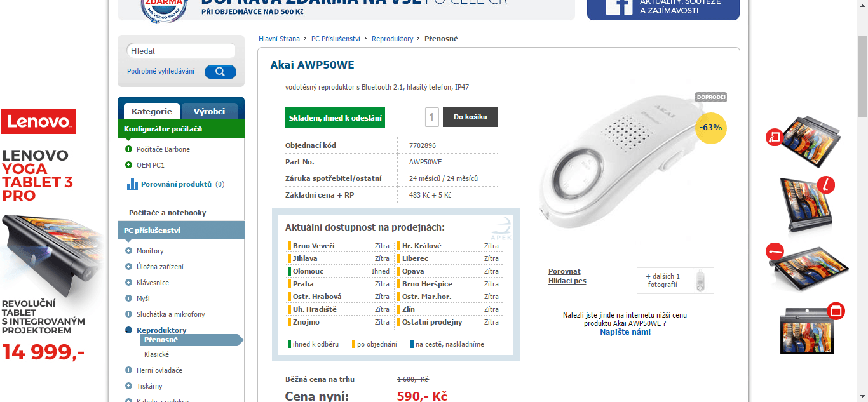
Task: Click the Znojmo store row
Action: click(x=339, y=322)
